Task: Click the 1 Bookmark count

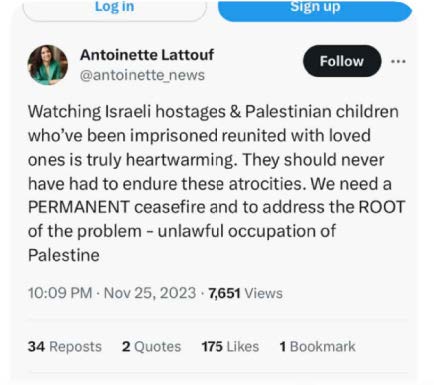Action: [318, 347]
